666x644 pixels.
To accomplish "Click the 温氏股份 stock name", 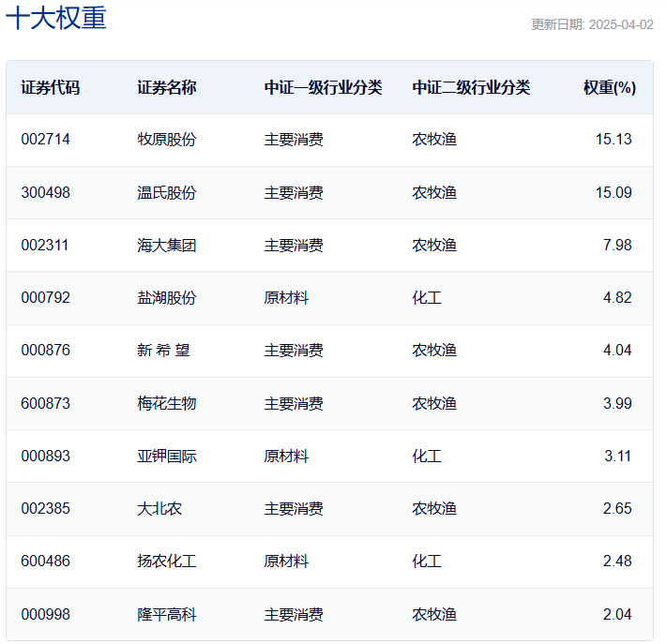I will pyautogui.click(x=167, y=192).
